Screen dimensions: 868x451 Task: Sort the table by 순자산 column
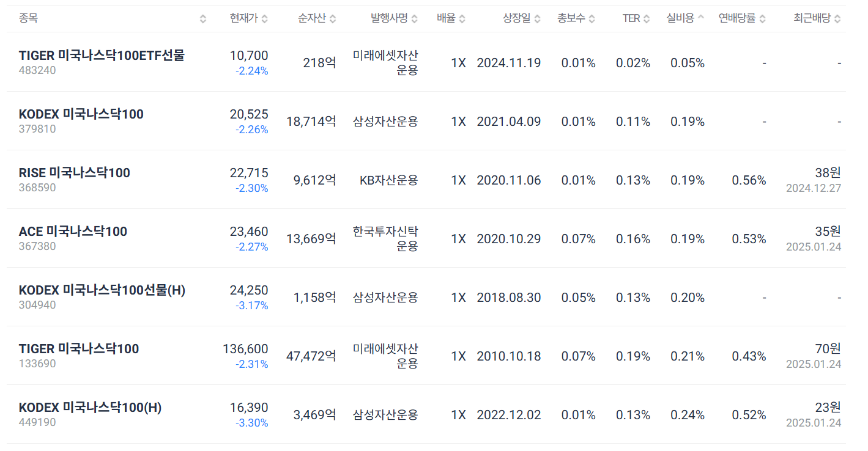tap(333, 18)
